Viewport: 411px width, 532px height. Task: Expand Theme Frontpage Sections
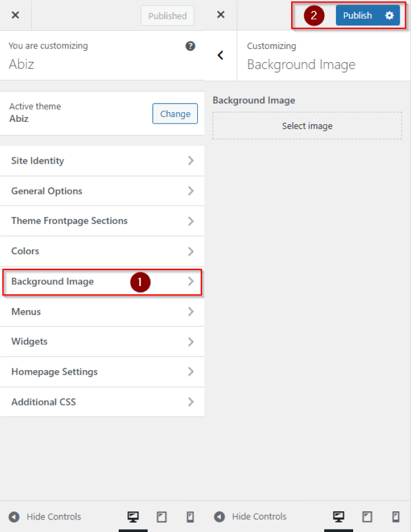(102, 221)
